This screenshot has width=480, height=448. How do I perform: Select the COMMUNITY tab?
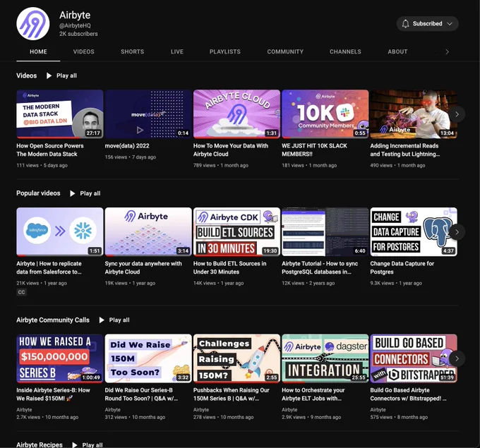pos(285,52)
